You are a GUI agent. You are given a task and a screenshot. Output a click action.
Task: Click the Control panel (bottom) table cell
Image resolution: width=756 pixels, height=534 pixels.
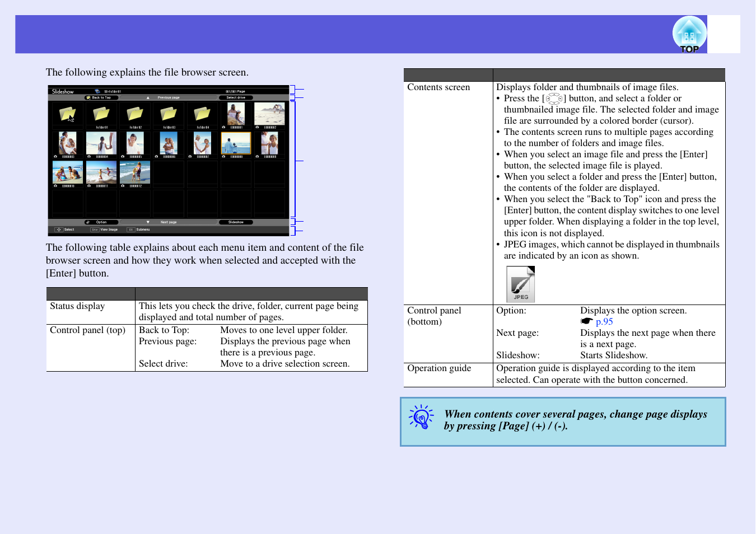coord(448,334)
